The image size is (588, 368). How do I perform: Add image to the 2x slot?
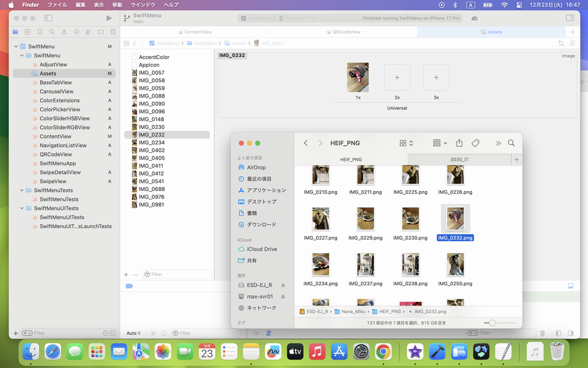pyautogui.click(x=397, y=78)
